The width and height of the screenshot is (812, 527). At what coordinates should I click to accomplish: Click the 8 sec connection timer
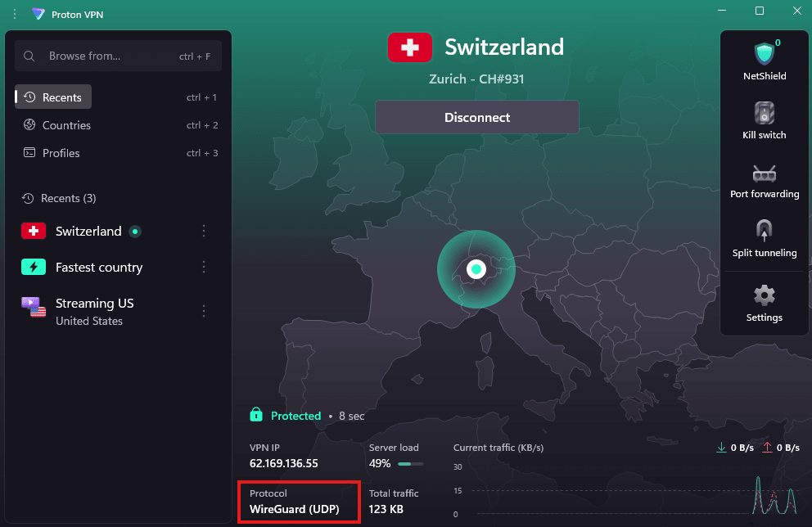click(x=352, y=416)
